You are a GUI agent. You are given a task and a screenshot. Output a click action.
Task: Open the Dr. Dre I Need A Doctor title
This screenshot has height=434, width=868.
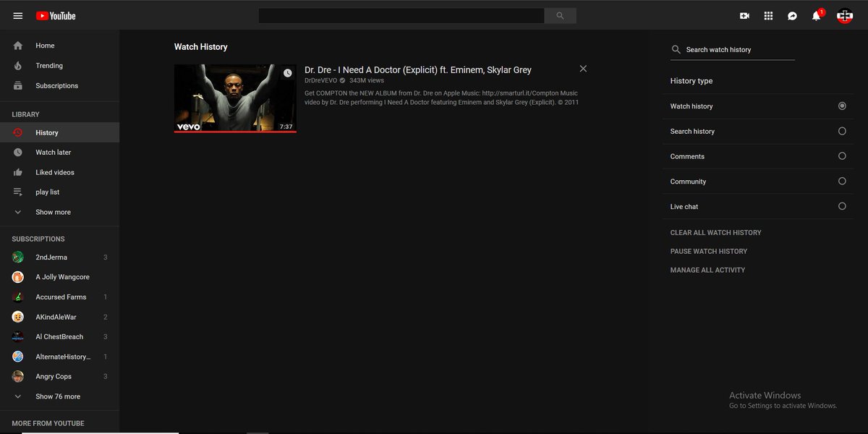pyautogui.click(x=418, y=70)
